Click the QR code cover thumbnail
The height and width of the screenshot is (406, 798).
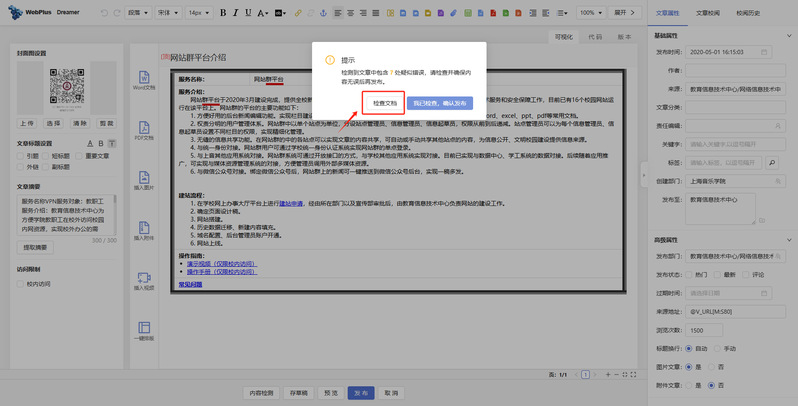pyautogui.click(x=67, y=88)
